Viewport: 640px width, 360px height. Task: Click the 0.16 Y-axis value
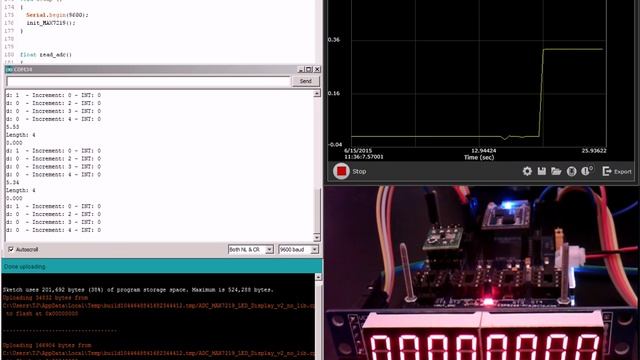pyautogui.click(x=333, y=93)
